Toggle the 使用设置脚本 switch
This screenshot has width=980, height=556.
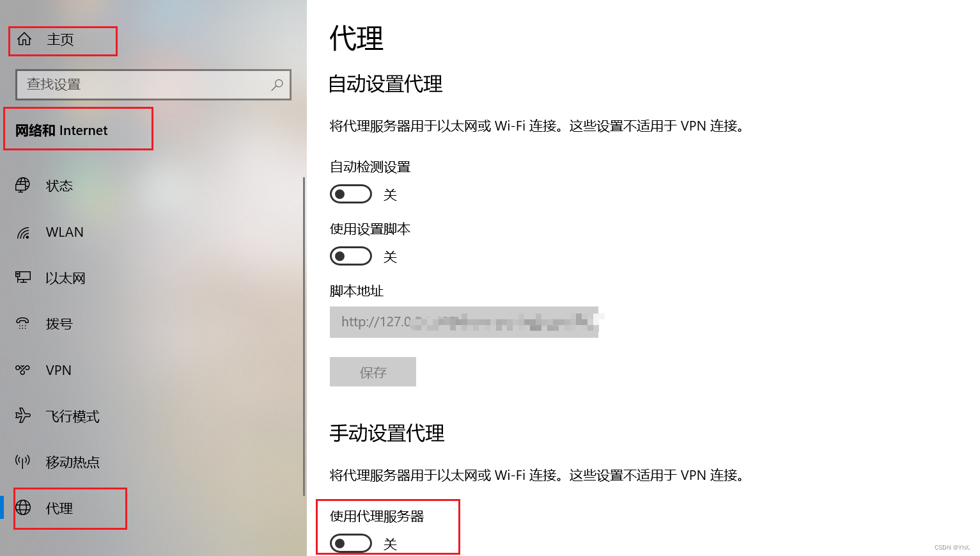click(351, 256)
